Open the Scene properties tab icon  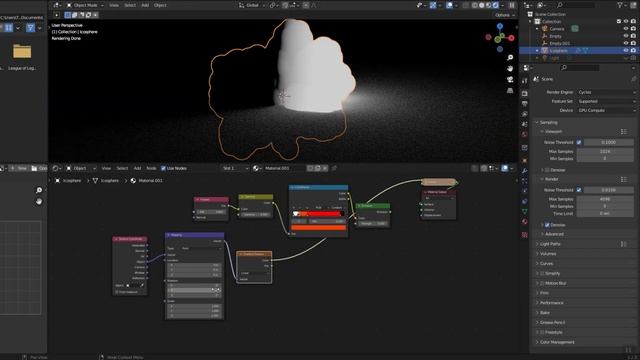pyautogui.click(x=524, y=124)
